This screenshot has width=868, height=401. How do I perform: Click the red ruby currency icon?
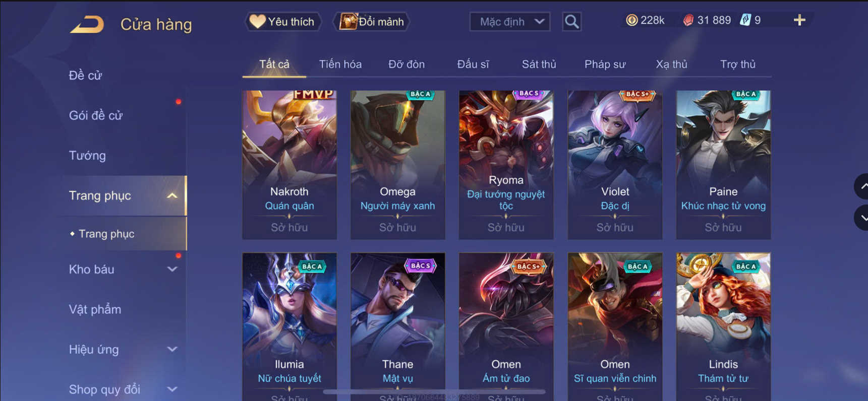pyautogui.click(x=688, y=20)
